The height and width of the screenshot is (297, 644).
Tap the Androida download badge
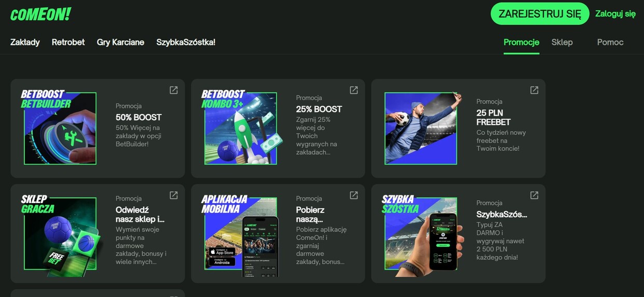[222, 261]
